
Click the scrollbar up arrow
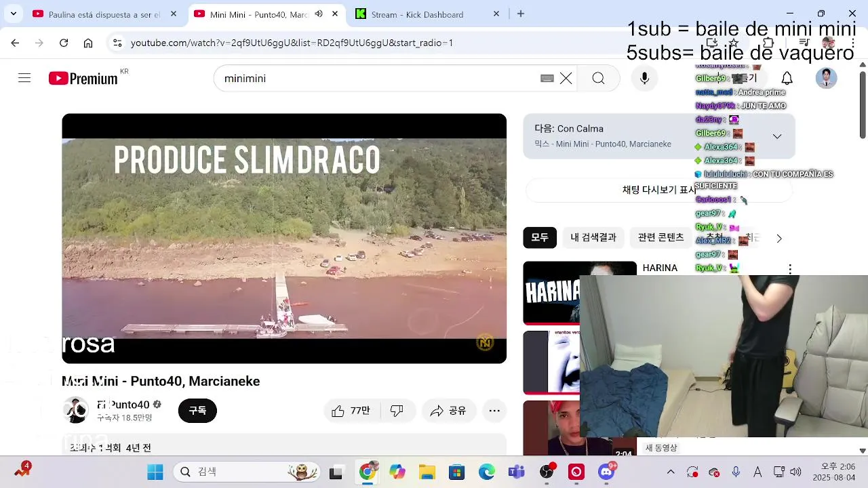[x=863, y=64]
